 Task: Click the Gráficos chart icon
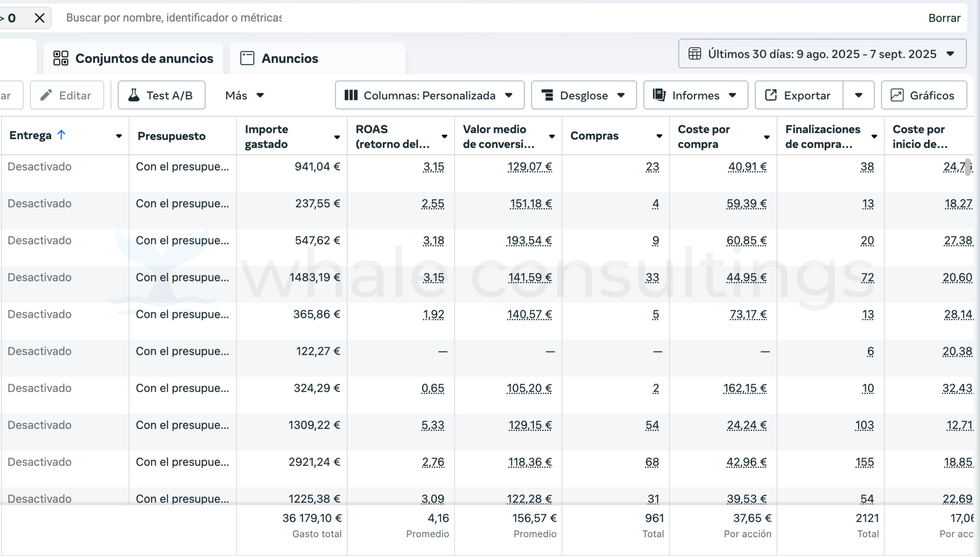(897, 95)
